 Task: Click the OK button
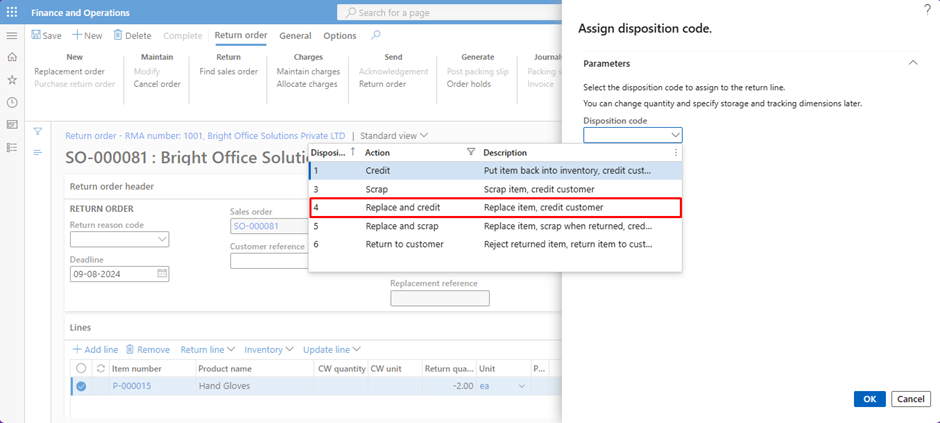click(x=869, y=399)
